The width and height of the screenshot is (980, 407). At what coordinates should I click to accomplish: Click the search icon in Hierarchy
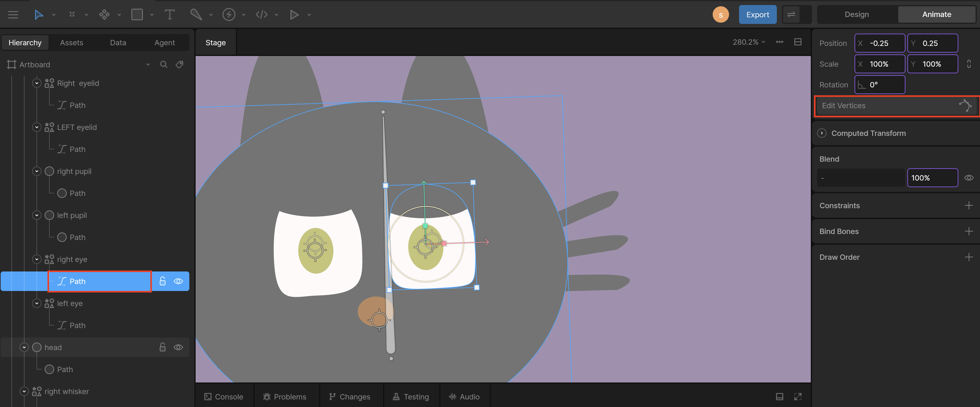(x=164, y=64)
